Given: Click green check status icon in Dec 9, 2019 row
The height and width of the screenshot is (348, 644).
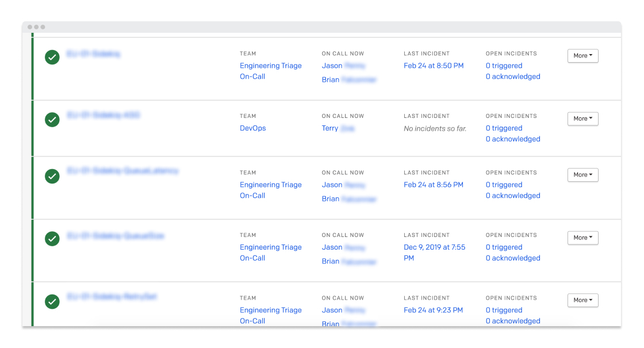Looking at the screenshot, I should click(52, 239).
